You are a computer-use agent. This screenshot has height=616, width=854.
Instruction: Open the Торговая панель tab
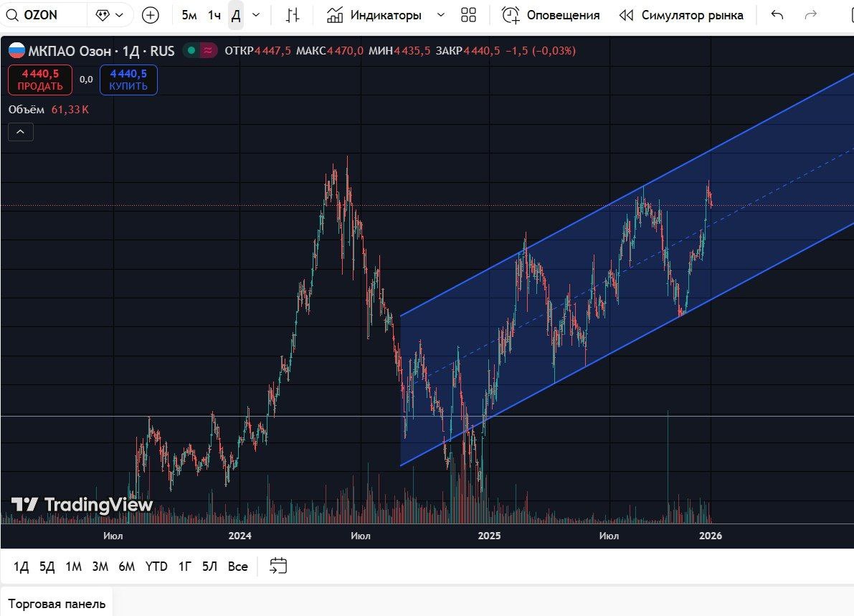tap(57, 604)
